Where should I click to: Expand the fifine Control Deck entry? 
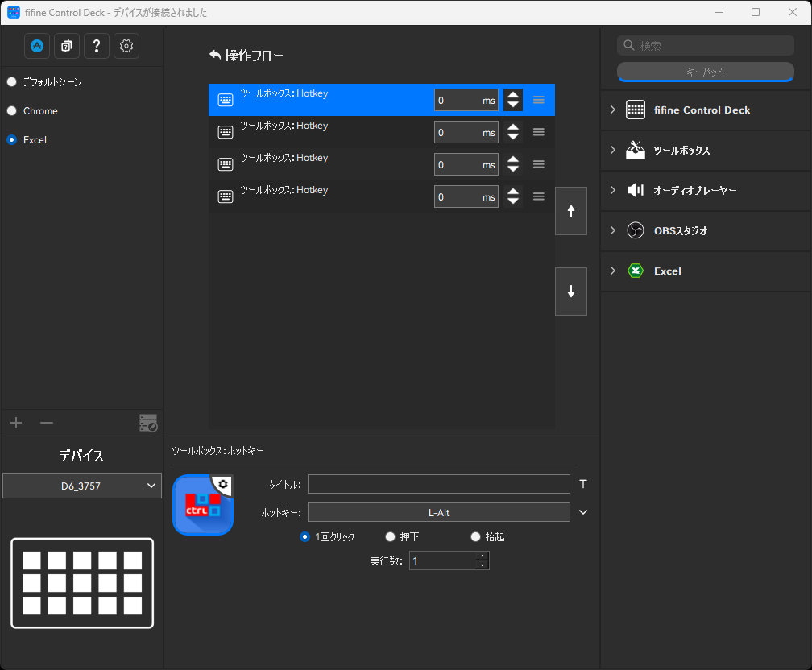(612, 110)
